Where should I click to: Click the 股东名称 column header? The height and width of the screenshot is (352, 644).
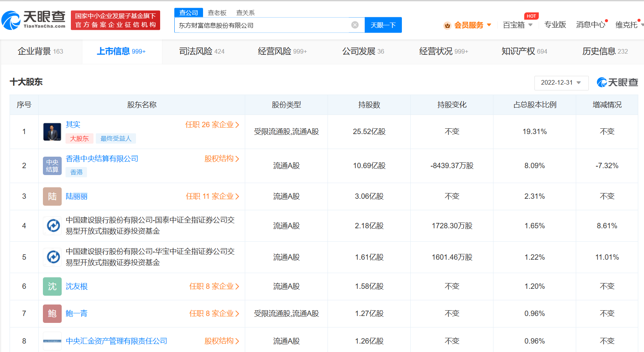click(x=142, y=105)
